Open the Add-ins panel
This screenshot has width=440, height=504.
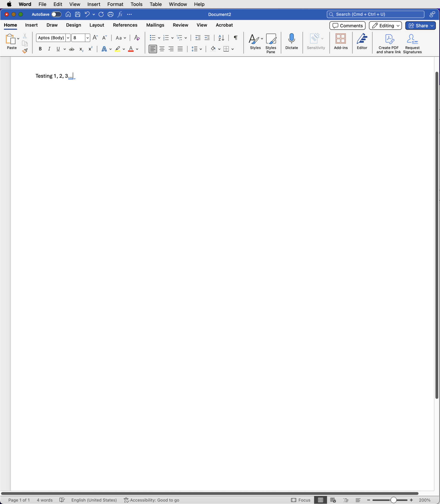coord(341,42)
